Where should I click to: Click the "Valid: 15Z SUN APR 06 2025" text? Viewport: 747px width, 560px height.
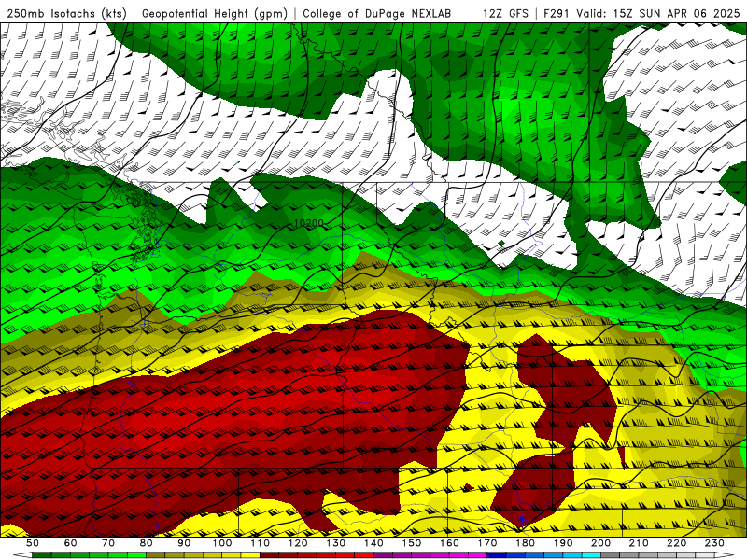658,13
